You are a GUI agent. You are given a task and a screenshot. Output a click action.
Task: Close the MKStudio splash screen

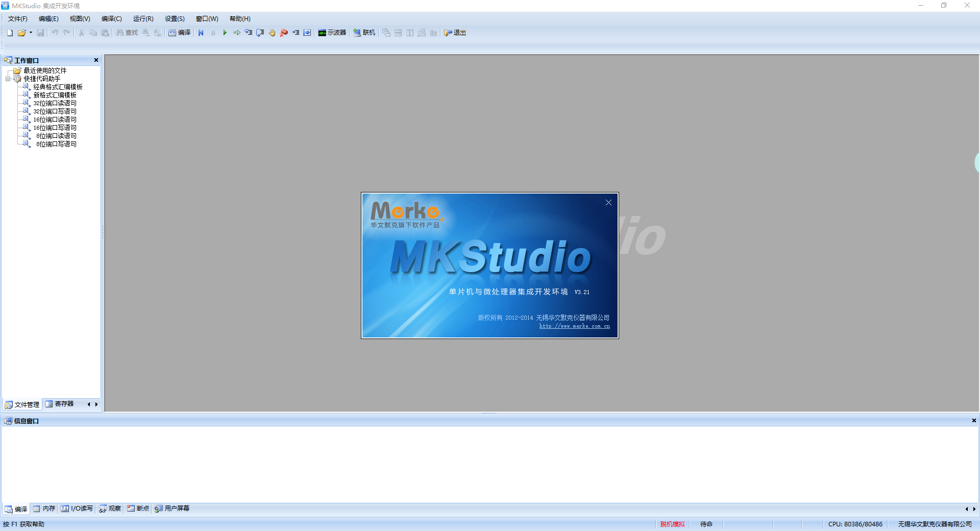tap(608, 203)
